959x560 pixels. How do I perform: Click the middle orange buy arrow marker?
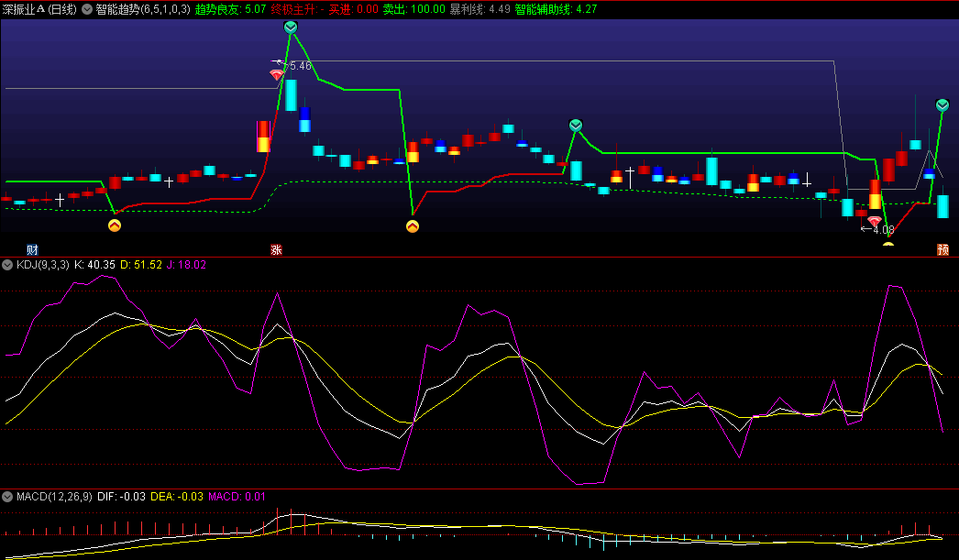[x=413, y=225]
